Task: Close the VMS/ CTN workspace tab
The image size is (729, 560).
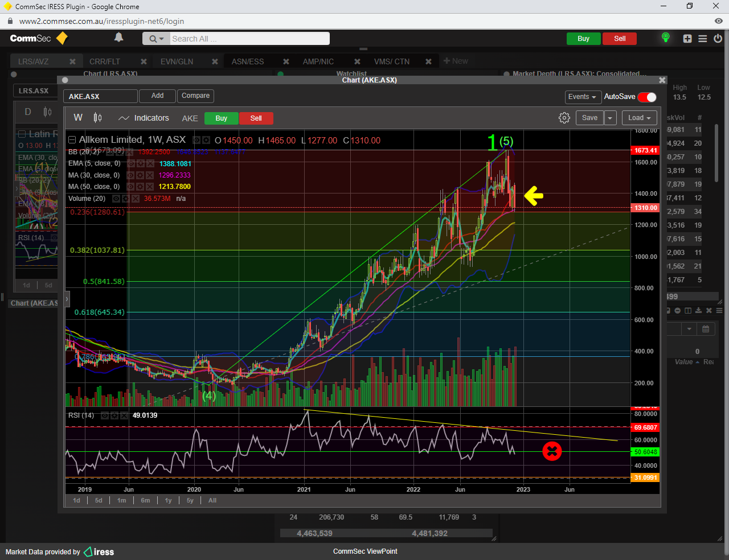Action: (x=428, y=61)
